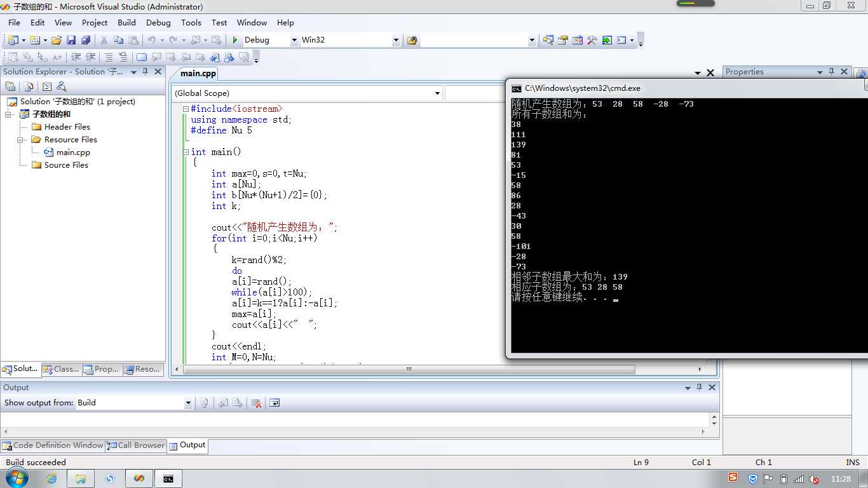
Task: Collapse the Resource Files folder
Action: point(21,140)
